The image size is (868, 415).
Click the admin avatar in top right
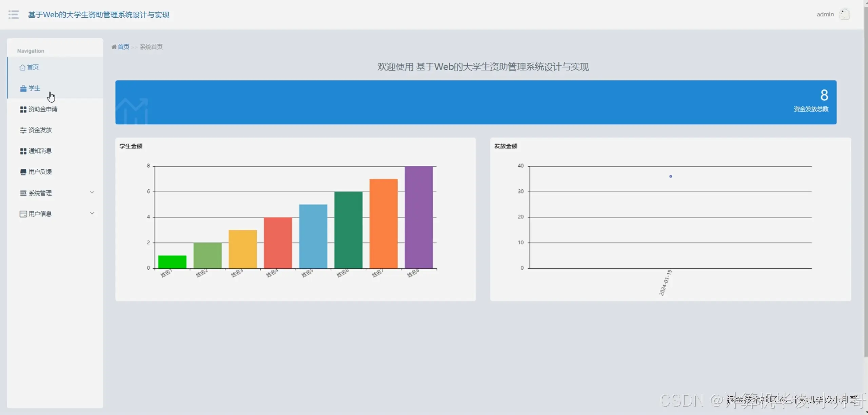click(x=844, y=15)
